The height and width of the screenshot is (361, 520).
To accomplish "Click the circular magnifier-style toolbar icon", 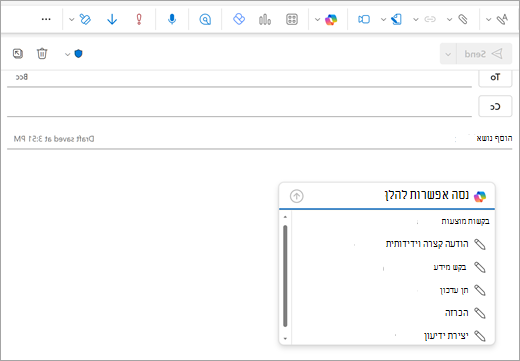I will pyautogui.click(x=205, y=20).
